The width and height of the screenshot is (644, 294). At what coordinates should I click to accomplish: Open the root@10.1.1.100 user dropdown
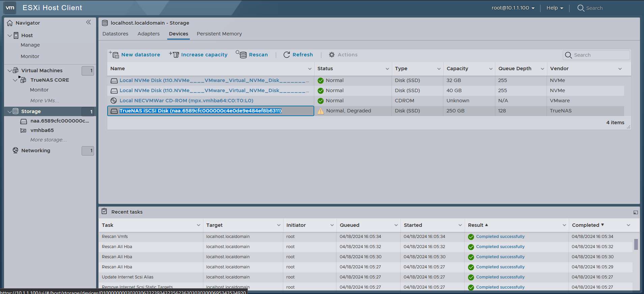(x=513, y=8)
